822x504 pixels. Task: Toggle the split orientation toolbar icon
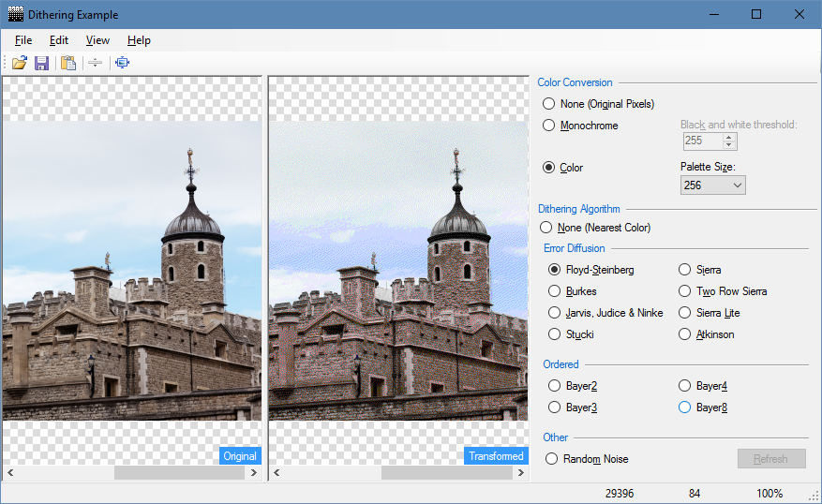click(95, 63)
